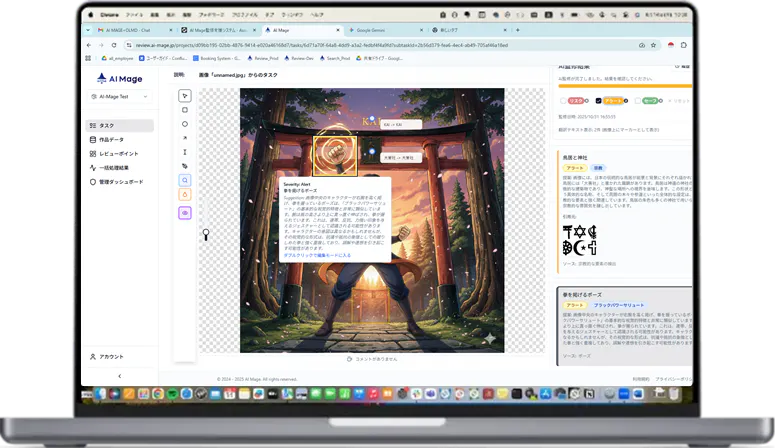
Task: Select the rectangle annotation tool
Action: (x=185, y=110)
